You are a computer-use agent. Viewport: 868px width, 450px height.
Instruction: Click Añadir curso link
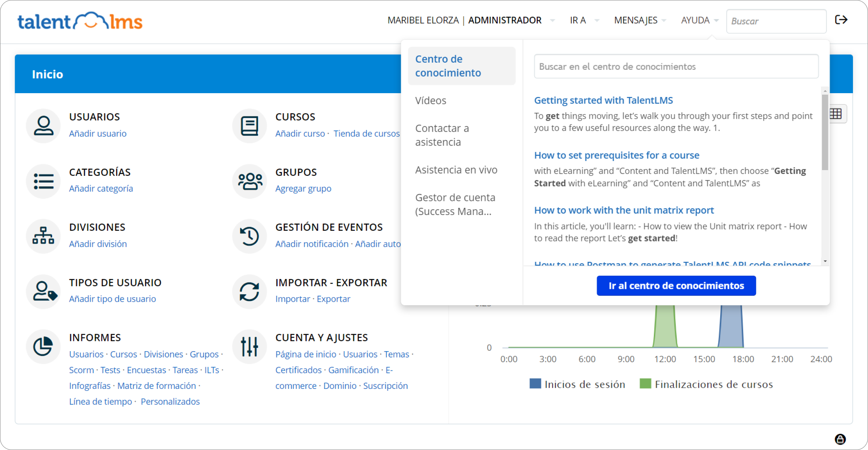(x=300, y=134)
